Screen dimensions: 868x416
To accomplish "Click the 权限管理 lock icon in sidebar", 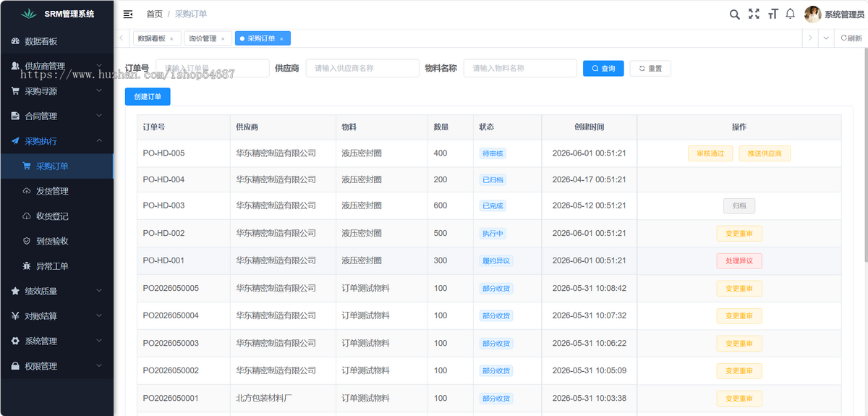I will click(x=16, y=366).
